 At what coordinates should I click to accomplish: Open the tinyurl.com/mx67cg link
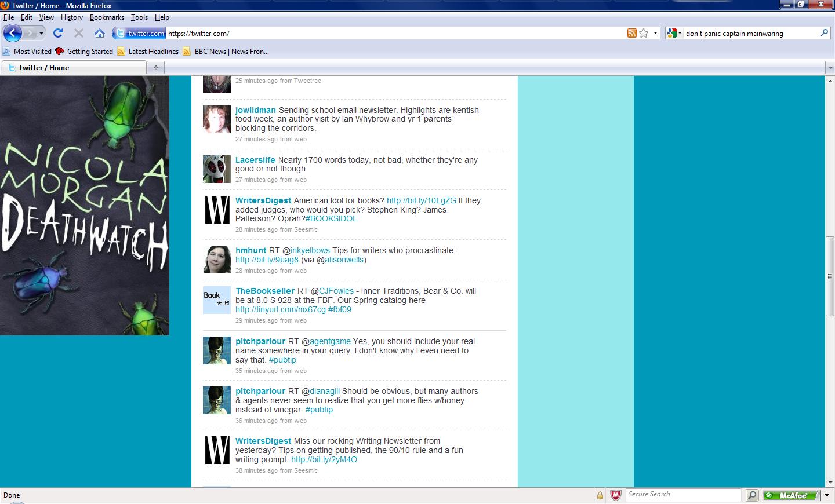[x=281, y=309]
